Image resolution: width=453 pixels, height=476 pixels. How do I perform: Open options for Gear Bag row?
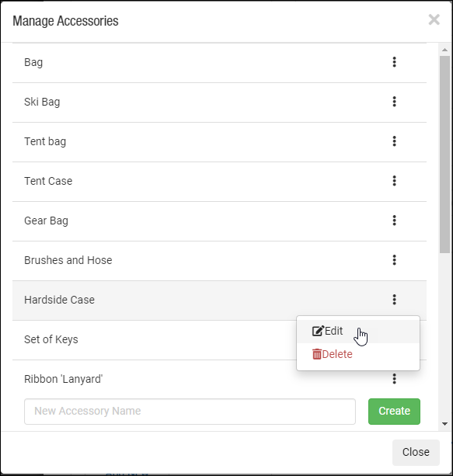[x=394, y=221]
